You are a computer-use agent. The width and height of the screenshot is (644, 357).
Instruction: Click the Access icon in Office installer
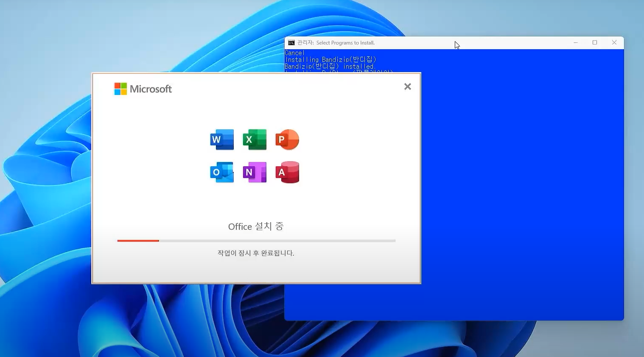tap(287, 172)
